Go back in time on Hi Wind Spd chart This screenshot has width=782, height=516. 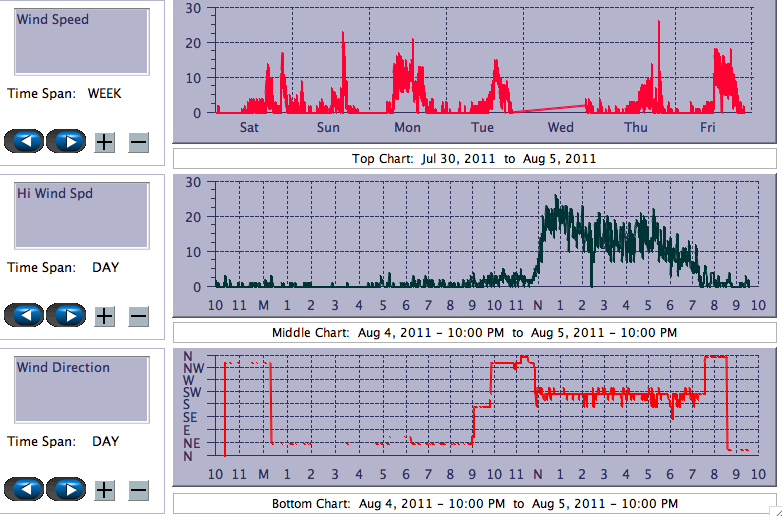(x=24, y=315)
